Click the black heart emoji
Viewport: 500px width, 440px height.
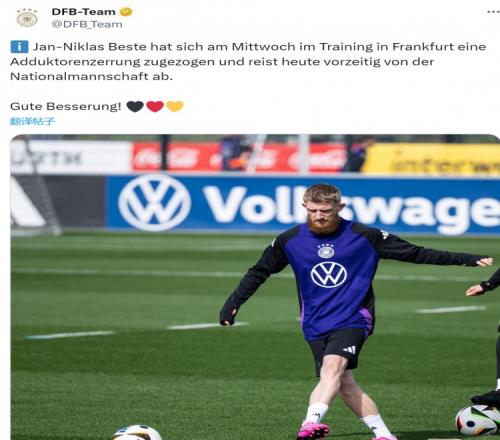click(135, 106)
